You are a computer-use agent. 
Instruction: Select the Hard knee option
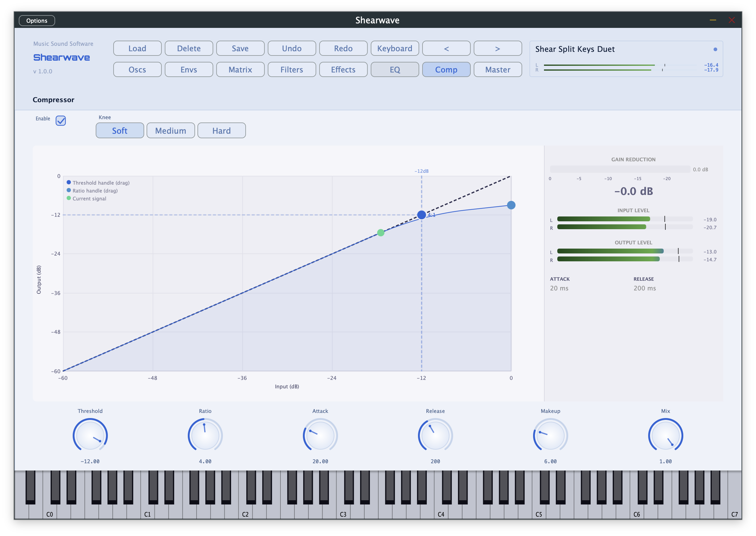tap(221, 130)
